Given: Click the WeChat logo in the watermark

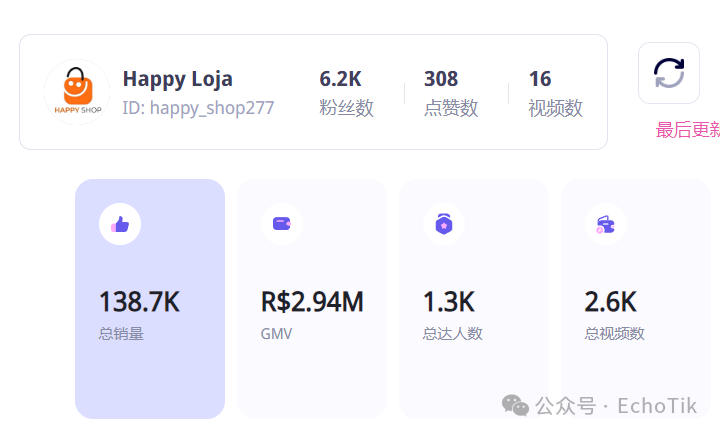Looking at the screenshot, I should point(516,405).
